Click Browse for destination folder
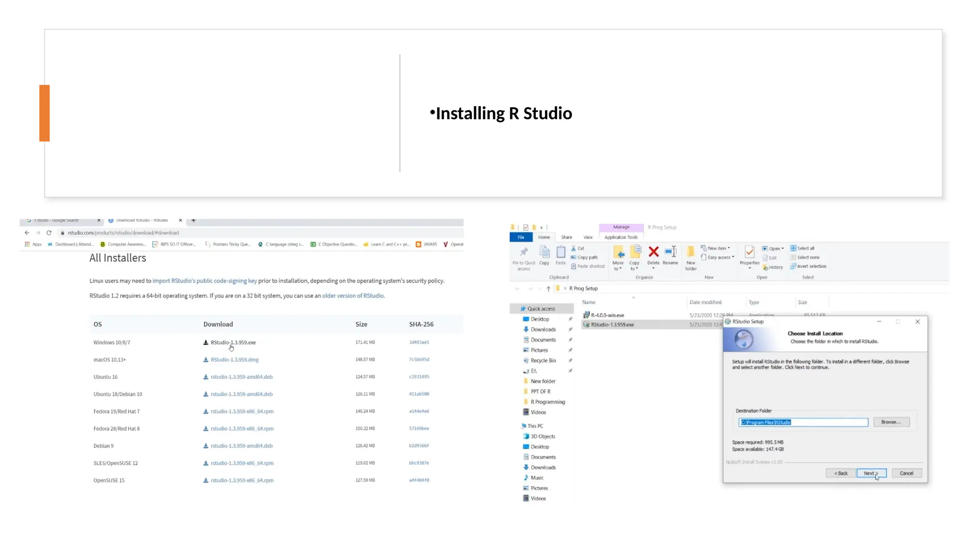Image resolution: width=980 pixels, height=551 pixels. (891, 422)
